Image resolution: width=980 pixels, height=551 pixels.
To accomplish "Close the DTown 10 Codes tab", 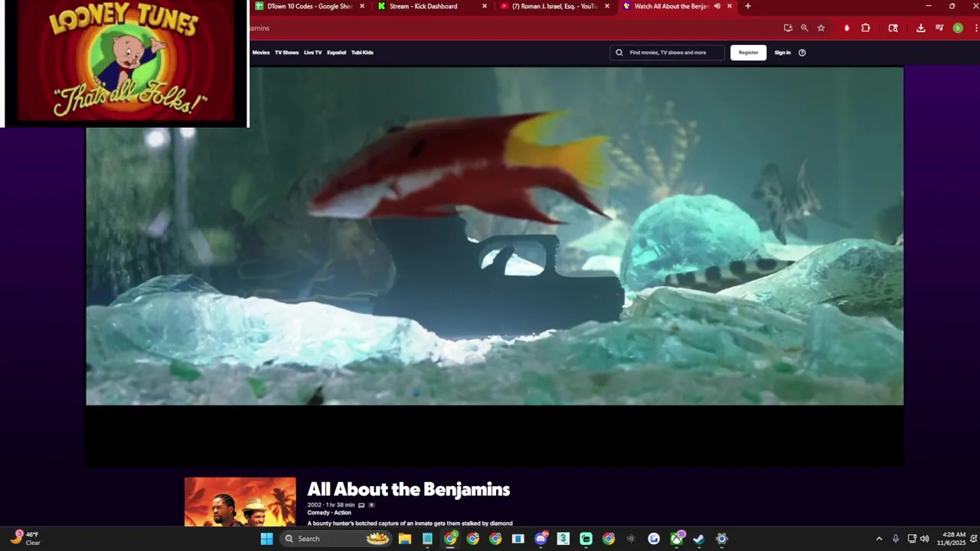I will click(x=362, y=6).
